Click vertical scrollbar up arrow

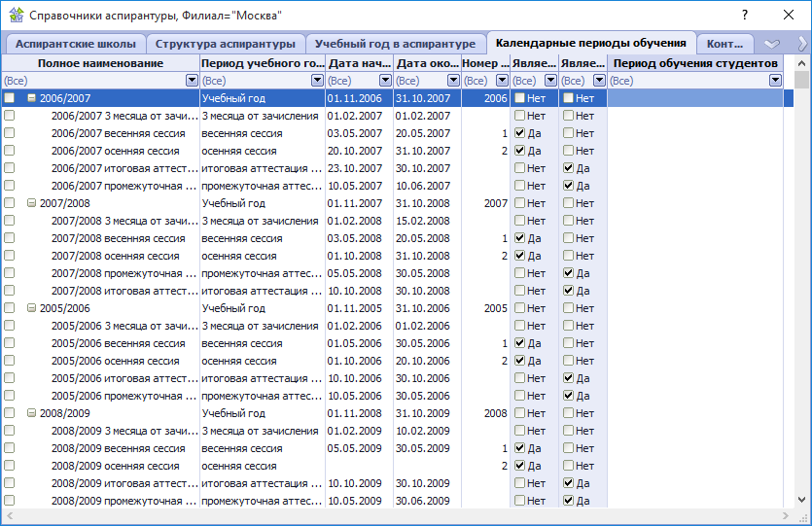pyautogui.click(x=802, y=63)
